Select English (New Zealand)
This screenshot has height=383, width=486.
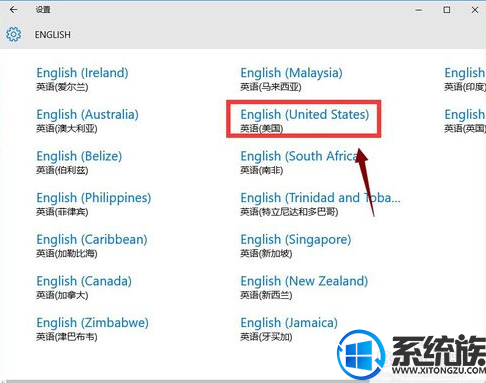(304, 288)
